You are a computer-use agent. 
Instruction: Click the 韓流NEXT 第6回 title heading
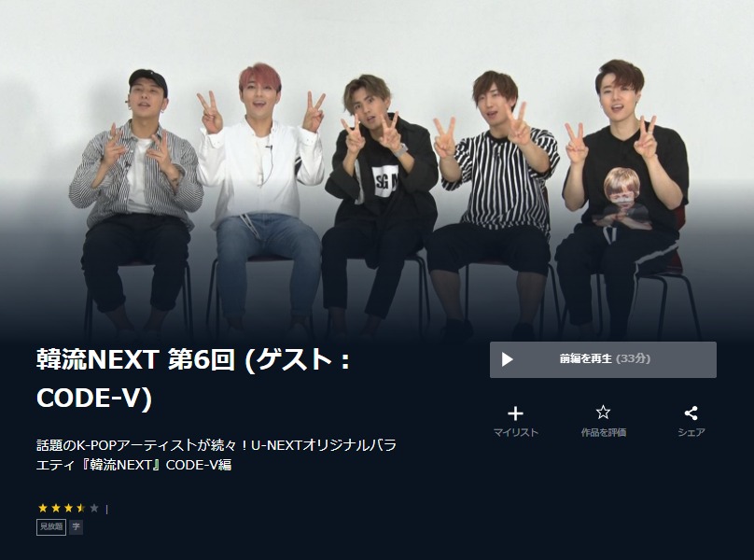tap(195, 379)
